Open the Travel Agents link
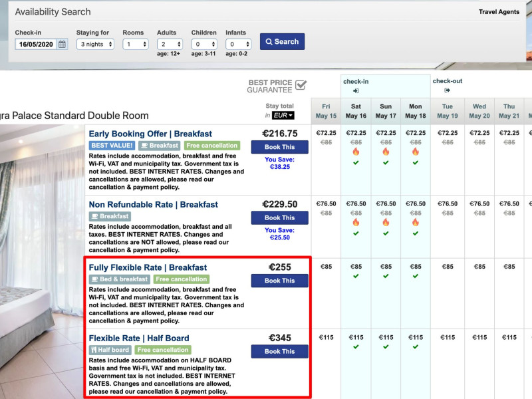The height and width of the screenshot is (399, 532). coord(499,12)
